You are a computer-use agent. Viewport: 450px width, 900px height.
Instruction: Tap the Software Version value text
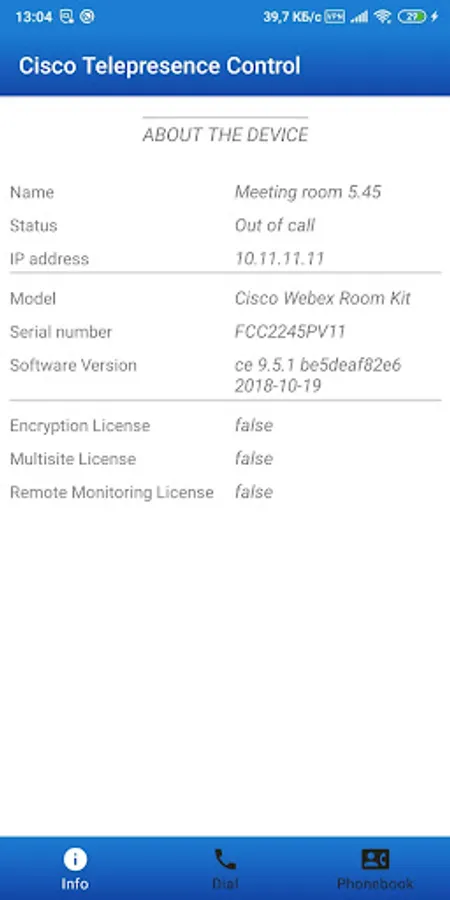(x=317, y=375)
